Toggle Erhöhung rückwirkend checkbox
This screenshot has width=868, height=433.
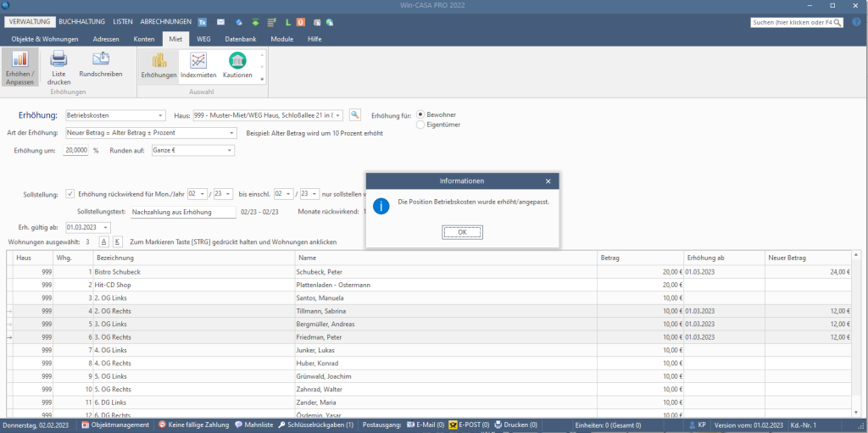pos(70,194)
